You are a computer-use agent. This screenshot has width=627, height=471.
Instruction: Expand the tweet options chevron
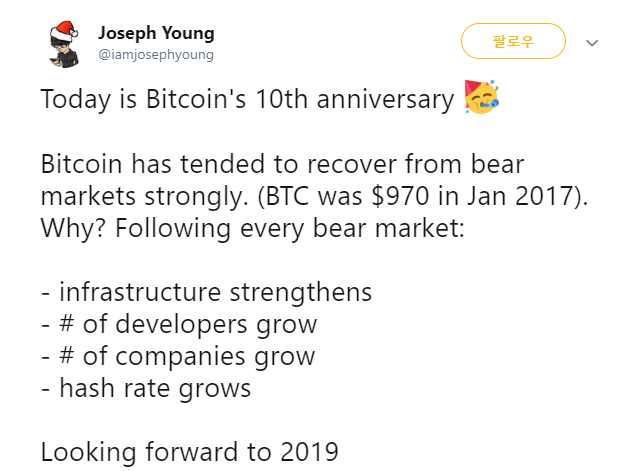click(x=592, y=42)
